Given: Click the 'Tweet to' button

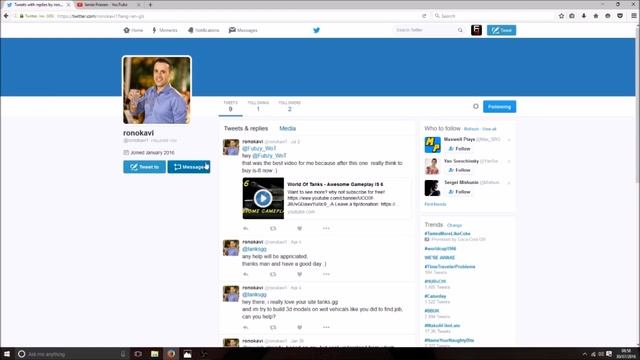Looking at the screenshot, I should point(144,167).
